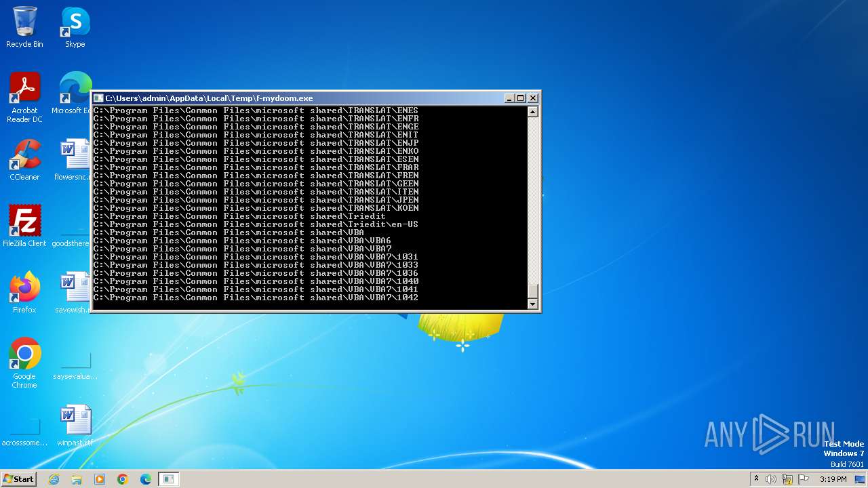Image resolution: width=868 pixels, height=488 pixels.
Task: Open Windows Media Player taskbar icon
Action: click(x=100, y=479)
